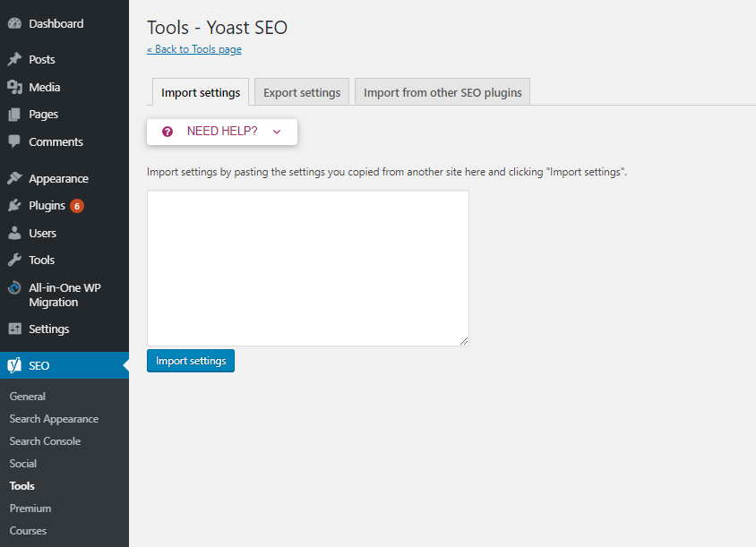Open the Dashboard menu
The width and height of the screenshot is (756, 547).
click(64, 23)
